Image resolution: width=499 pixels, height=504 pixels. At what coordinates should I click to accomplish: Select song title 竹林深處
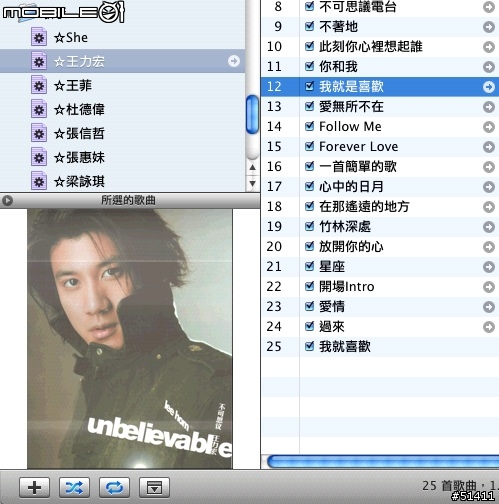(x=345, y=226)
